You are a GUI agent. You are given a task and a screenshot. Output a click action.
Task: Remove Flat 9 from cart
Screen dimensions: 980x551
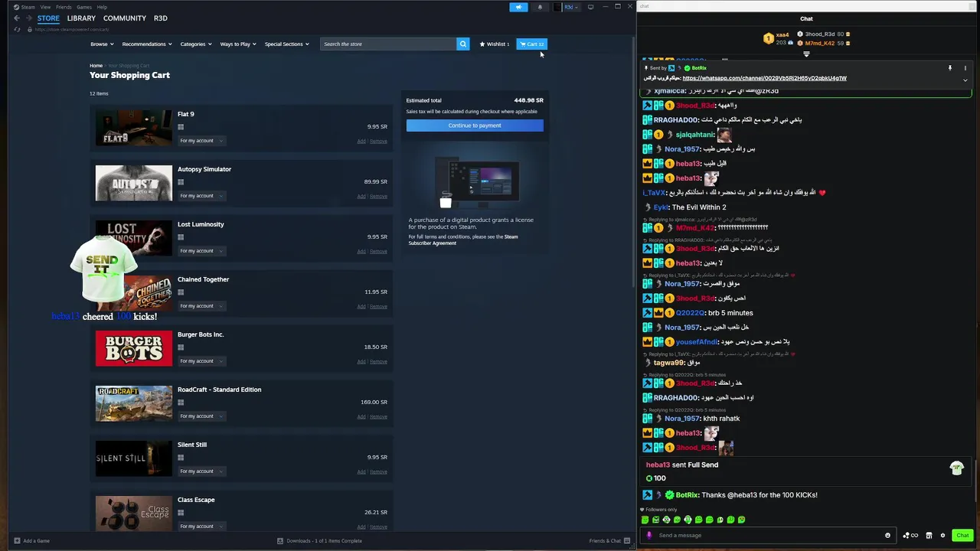(x=378, y=141)
